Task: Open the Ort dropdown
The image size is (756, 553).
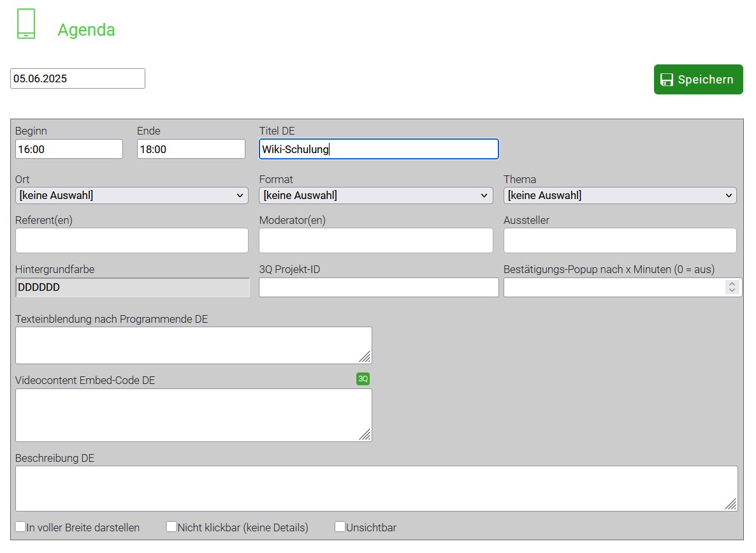Action: click(132, 196)
